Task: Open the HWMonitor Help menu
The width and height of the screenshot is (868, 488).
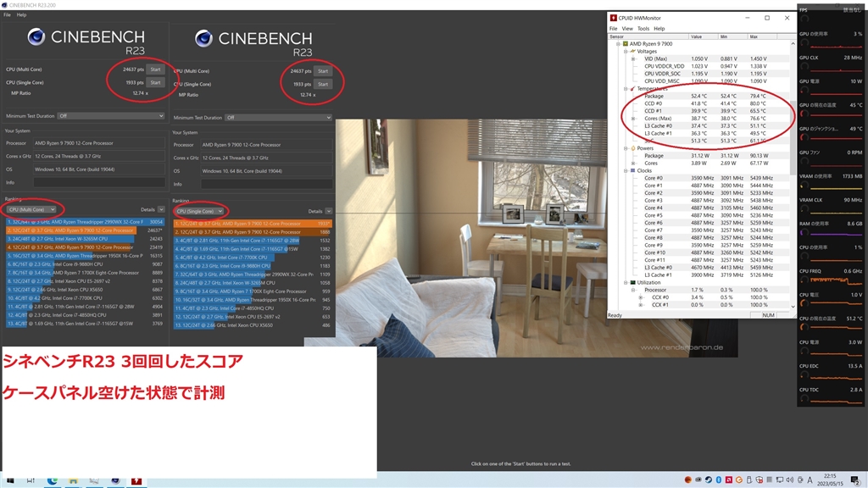Action: click(659, 29)
